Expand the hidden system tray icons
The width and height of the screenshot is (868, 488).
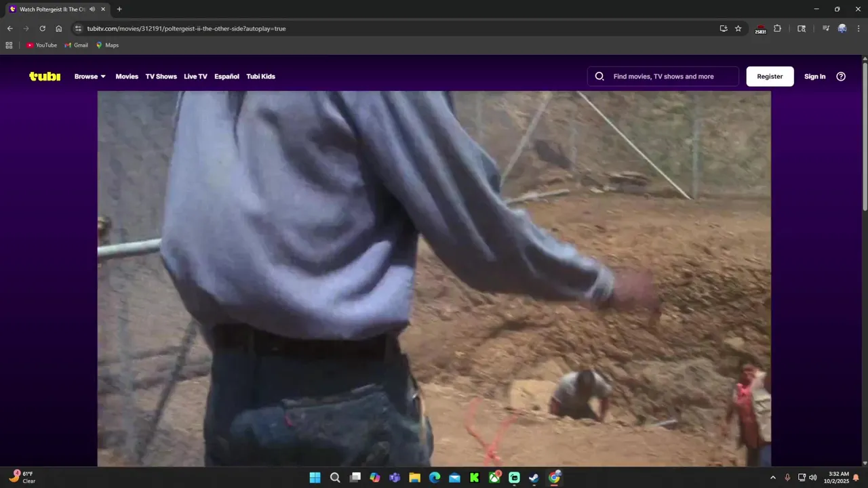pyautogui.click(x=772, y=477)
